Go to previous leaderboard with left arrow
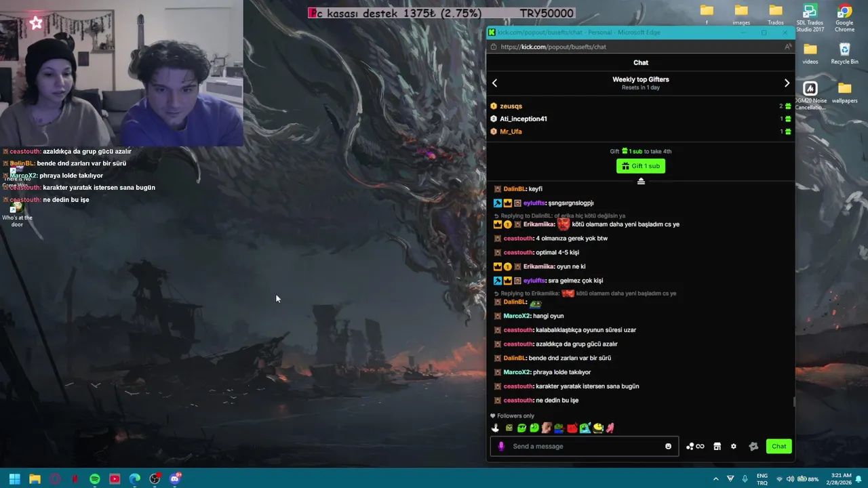Screen dimensions: 868x488 (x=494, y=83)
